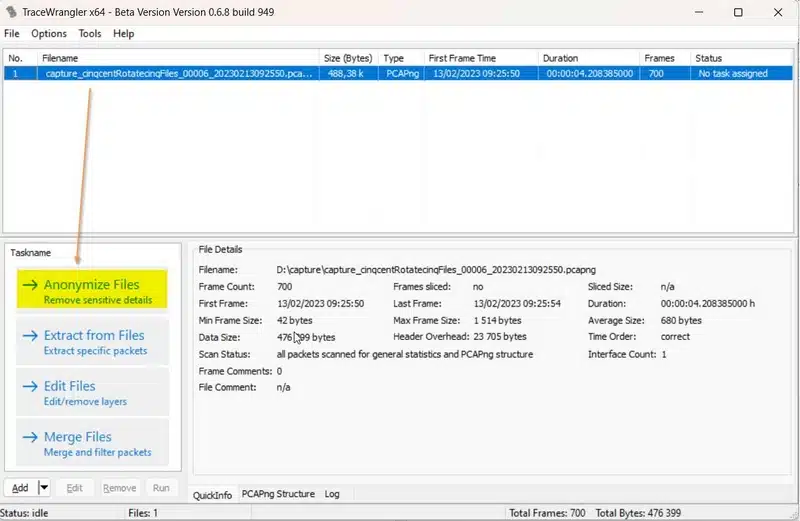This screenshot has width=800, height=521.
Task: Click 'Files: 1' in status bar
Action: [143, 513]
